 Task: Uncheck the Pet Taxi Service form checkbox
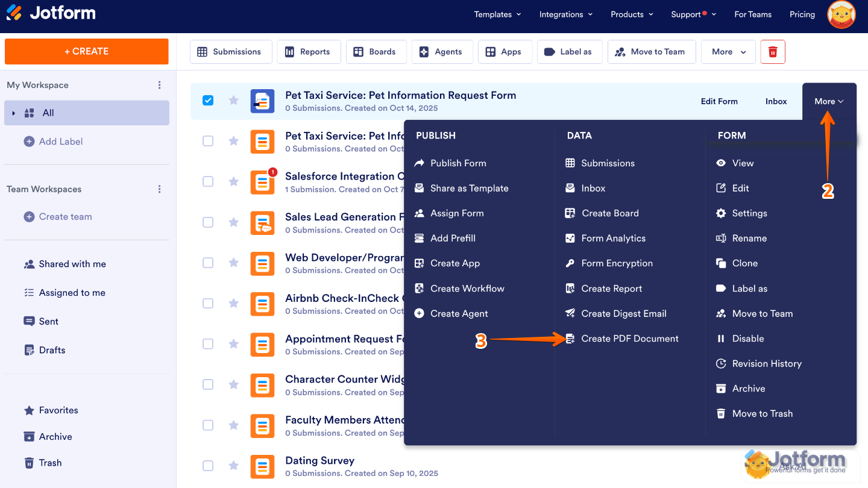tap(208, 101)
